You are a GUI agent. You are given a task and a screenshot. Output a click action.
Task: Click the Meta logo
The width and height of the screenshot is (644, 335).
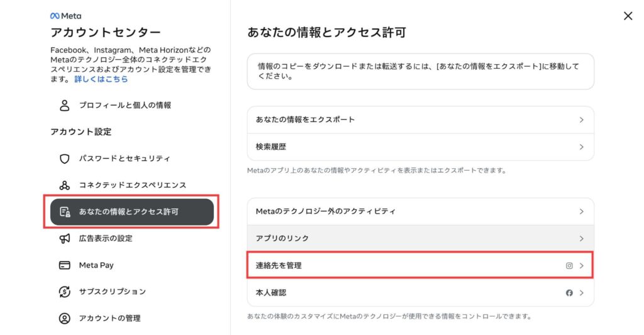65,16
